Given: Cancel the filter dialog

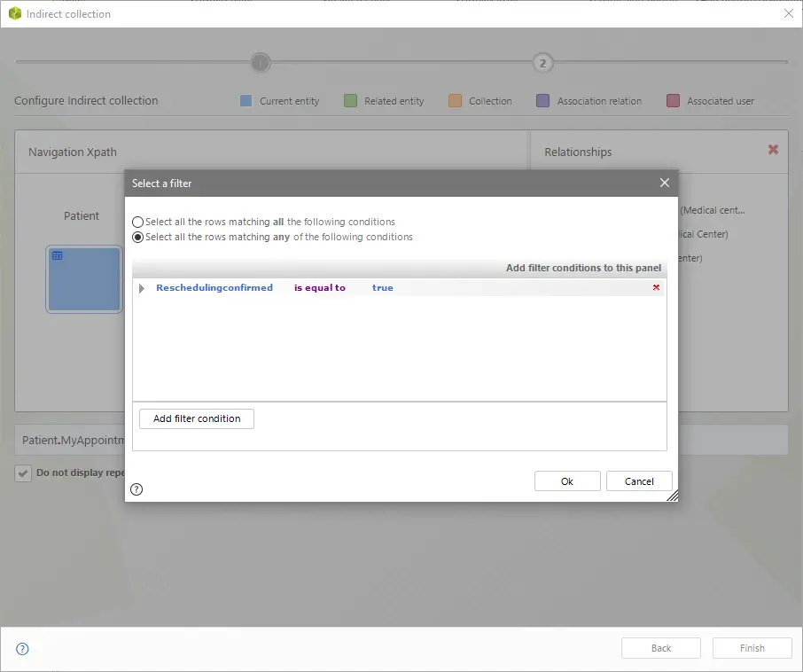Looking at the screenshot, I should [x=639, y=481].
